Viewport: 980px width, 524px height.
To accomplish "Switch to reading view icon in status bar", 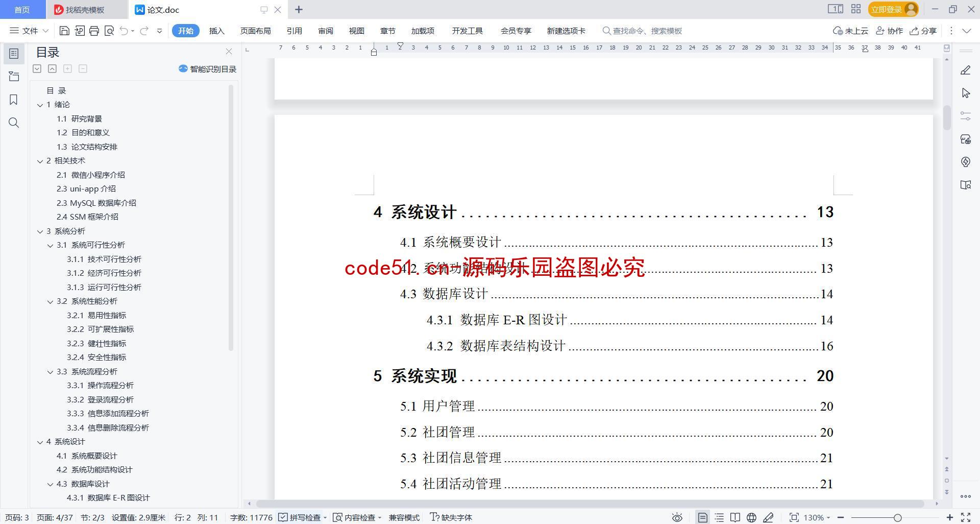I will pyautogui.click(x=735, y=517).
